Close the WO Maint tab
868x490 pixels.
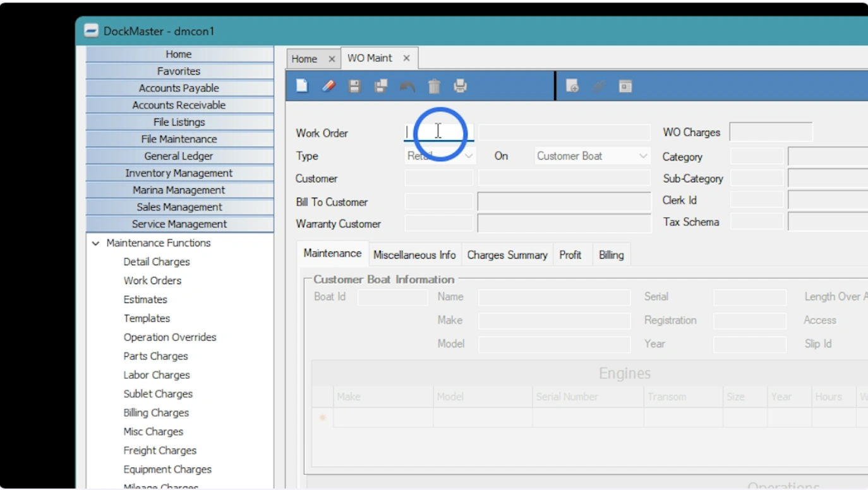tap(406, 58)
